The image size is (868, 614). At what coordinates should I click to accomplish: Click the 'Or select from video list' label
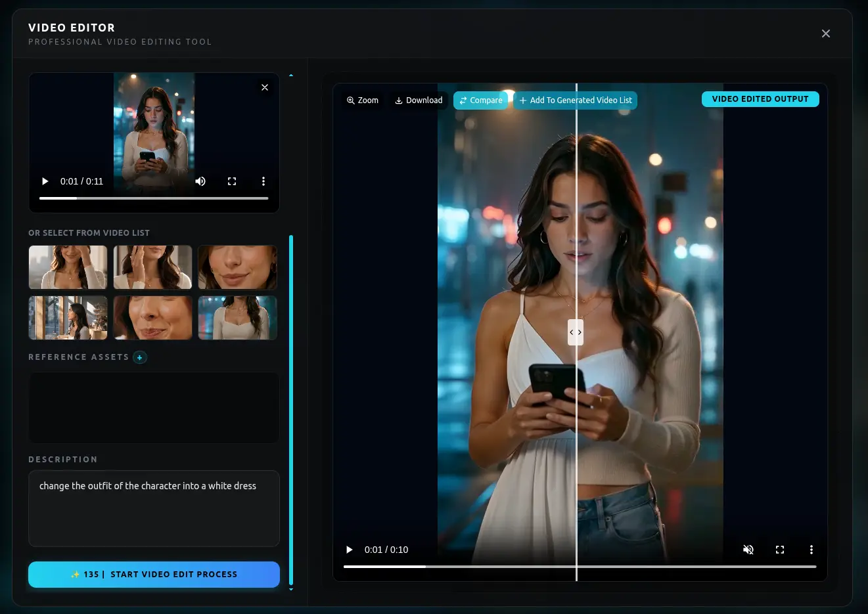pyautogui.click(x=89, y=233)
